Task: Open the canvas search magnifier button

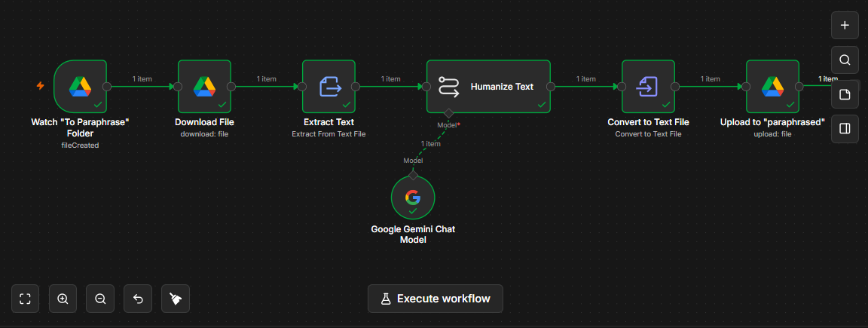Action: point(845,60)
